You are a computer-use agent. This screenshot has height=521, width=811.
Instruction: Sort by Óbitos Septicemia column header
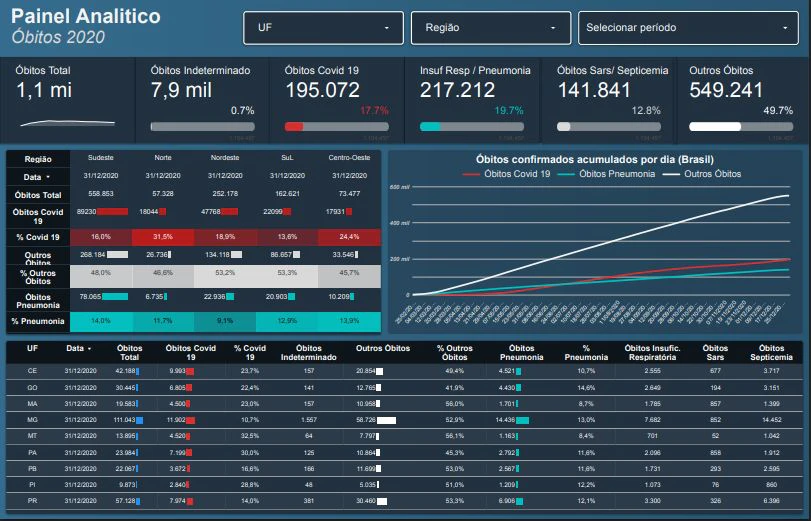coord(771,352)
